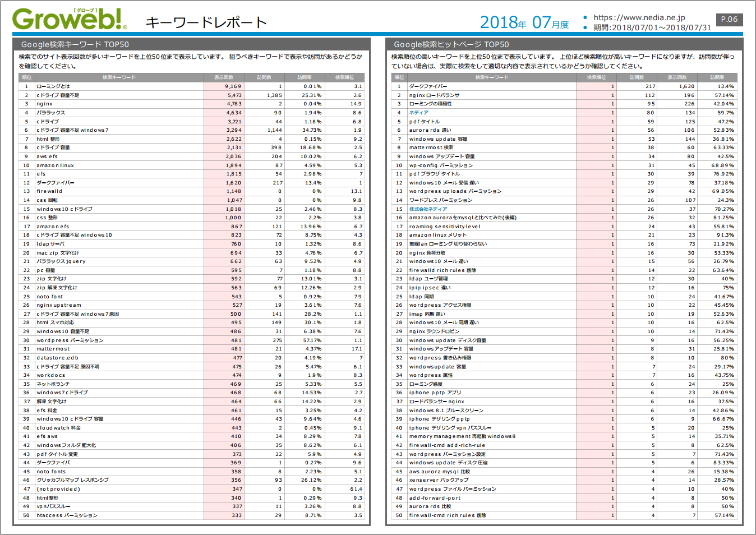Image resolution: width=756 pixels, height=535 pixels.
Task: Select the aurora rds 遅い keyword
Action: coord(430,130)
